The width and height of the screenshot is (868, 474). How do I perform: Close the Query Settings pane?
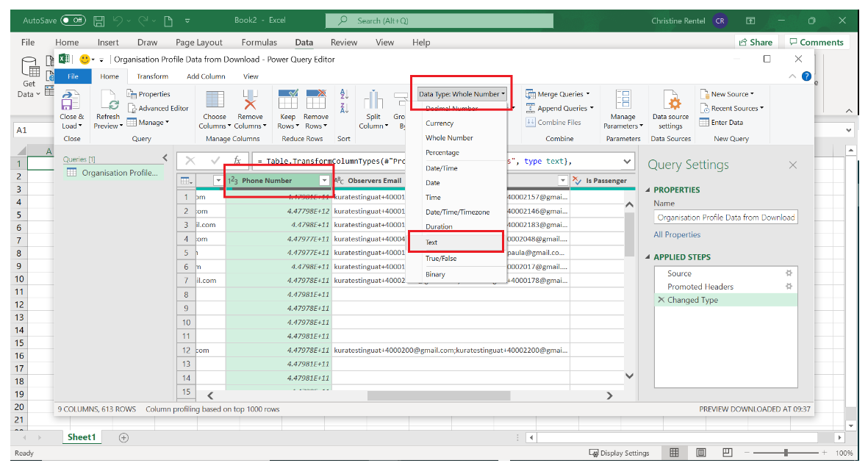(793, 165)
